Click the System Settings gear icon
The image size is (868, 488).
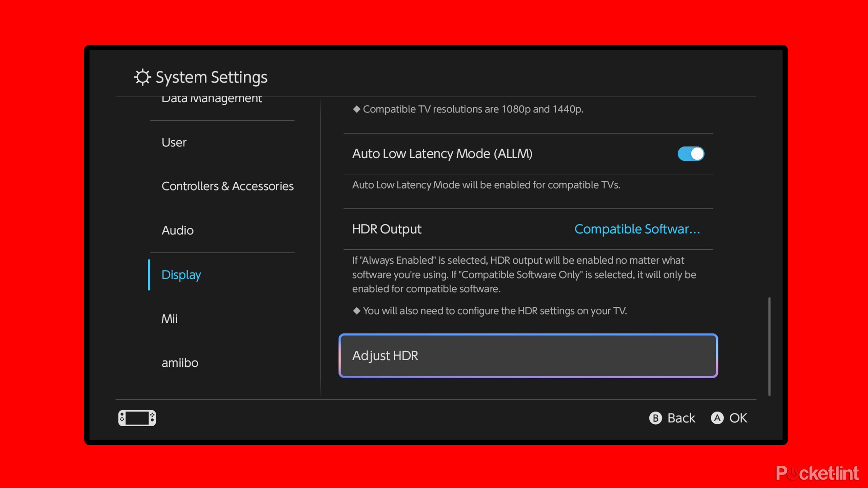coord(142,77)
